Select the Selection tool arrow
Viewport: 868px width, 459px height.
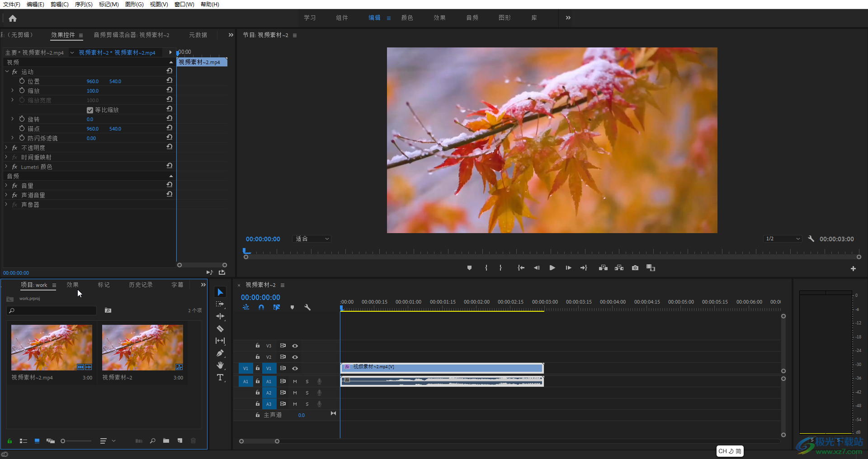pyautogui.click(x=220, y=292)
